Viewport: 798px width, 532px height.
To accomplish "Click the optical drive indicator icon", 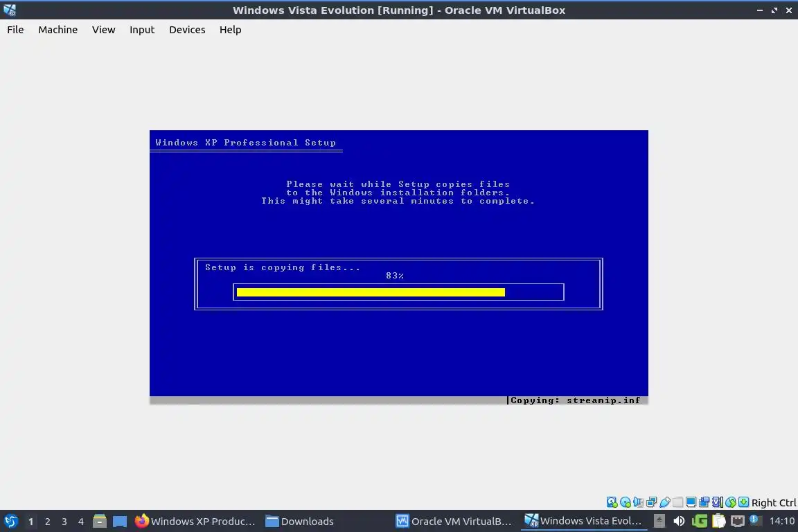I will tap(625, 502).
